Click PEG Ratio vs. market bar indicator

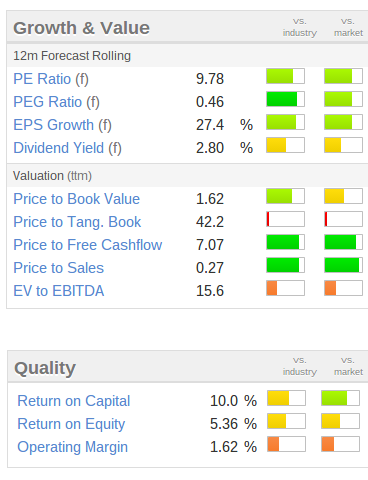click(x=343, y=99)
